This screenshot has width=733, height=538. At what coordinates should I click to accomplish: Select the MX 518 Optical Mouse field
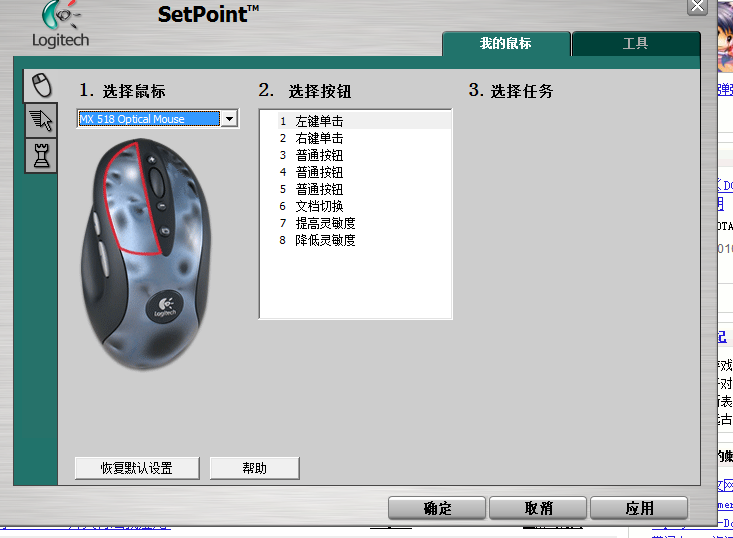149,119
